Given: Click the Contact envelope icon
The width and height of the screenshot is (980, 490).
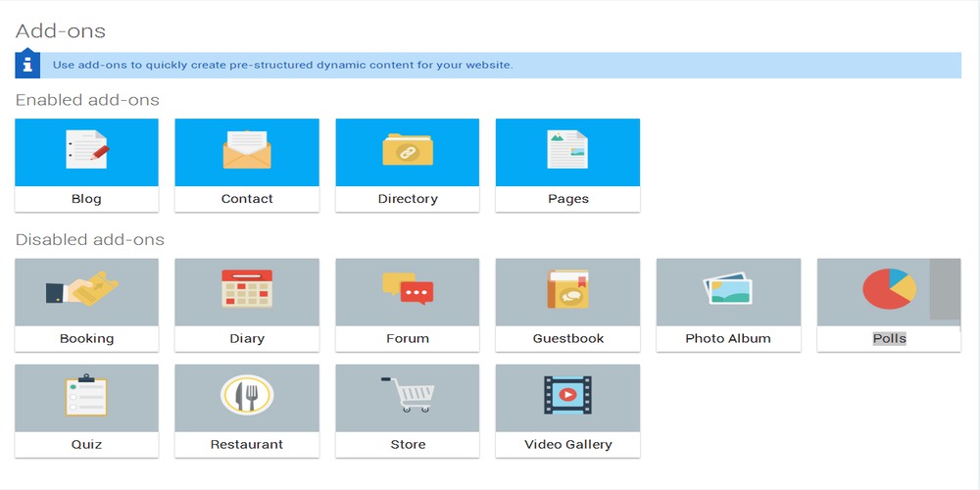Looking at the screenshot, I should point(247,150).
